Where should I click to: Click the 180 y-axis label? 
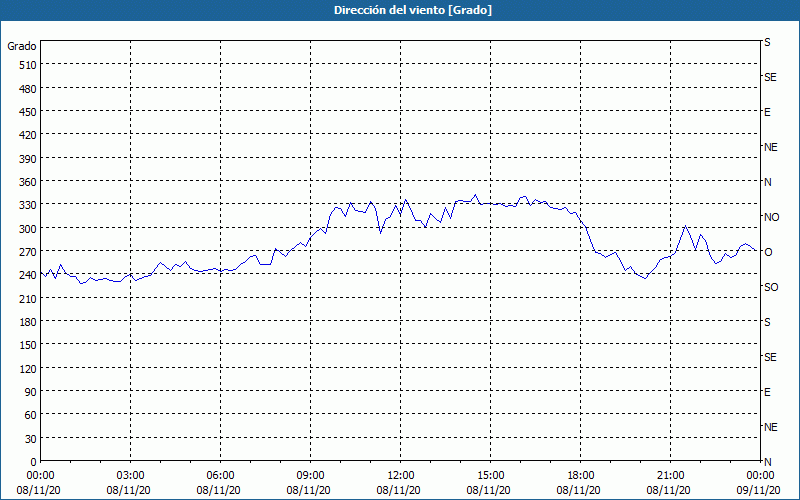[28, 322]
